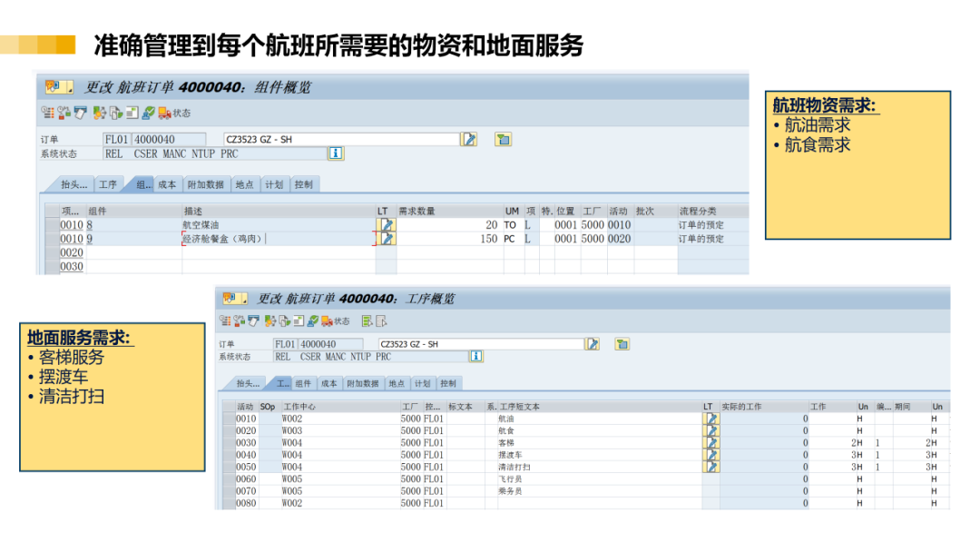980x552 pixels.
Task: Switch to 控制 tab in the 工序概览 window
Action: point(448,383)
